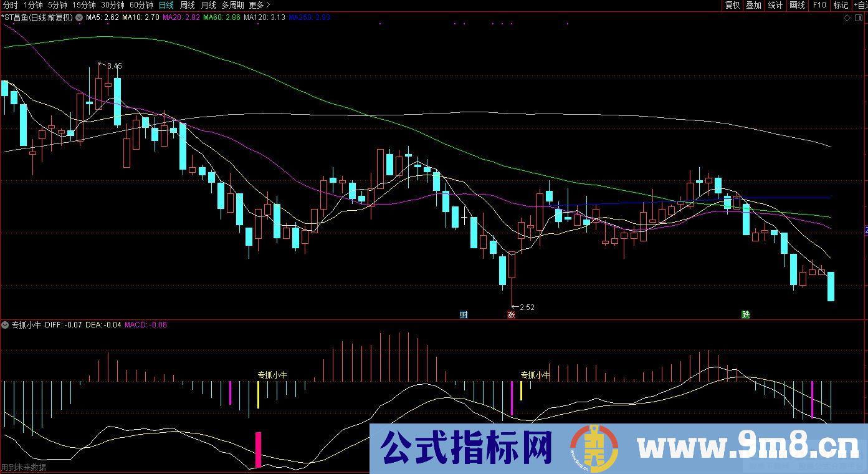Click the MA250 label in blue

(x=309, y=17)
